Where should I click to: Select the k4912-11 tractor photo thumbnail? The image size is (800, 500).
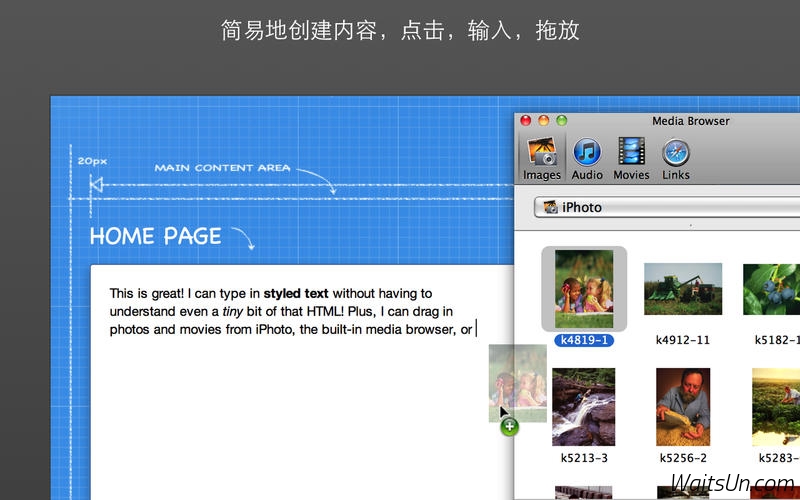pos(683,289)
